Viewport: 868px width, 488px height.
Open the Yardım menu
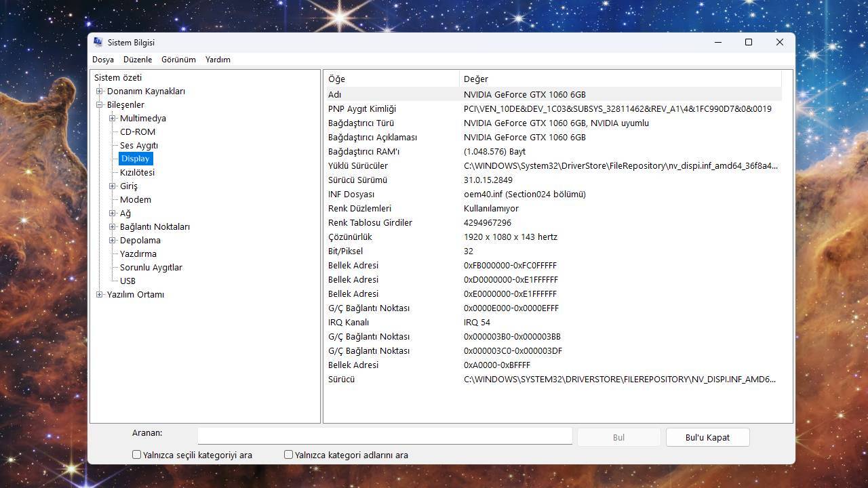click(217, 60)
